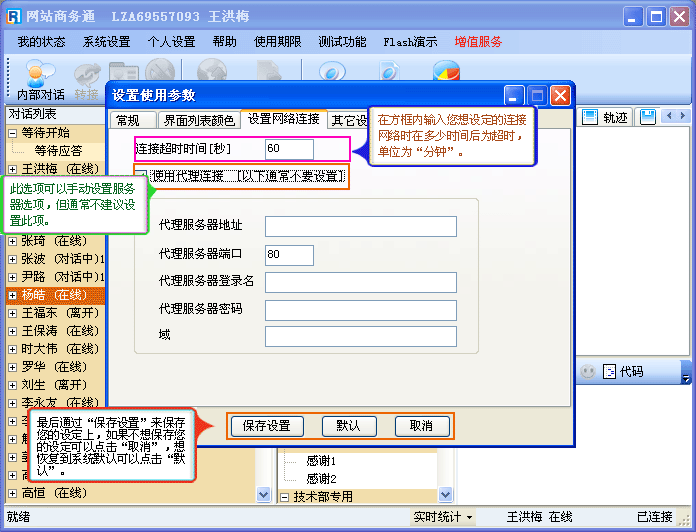696x532 pixels.
Task: Click the smiley emoticon icon
Action: [589, 371]
